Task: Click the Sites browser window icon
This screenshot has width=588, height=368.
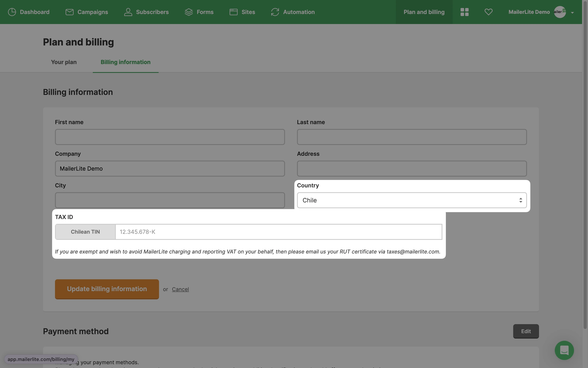Action: [x=233, y=12]
